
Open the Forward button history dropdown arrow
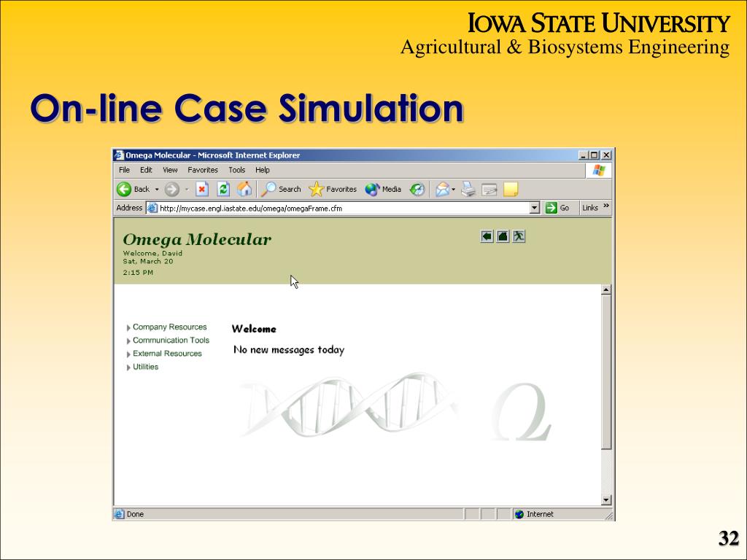(x=187, y=190)
